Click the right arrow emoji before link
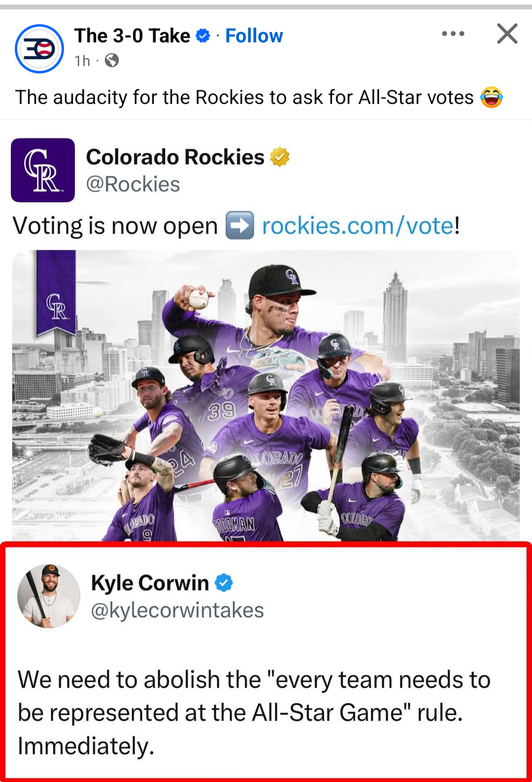Viewport: 532px width, 782px height. [240, 226]
